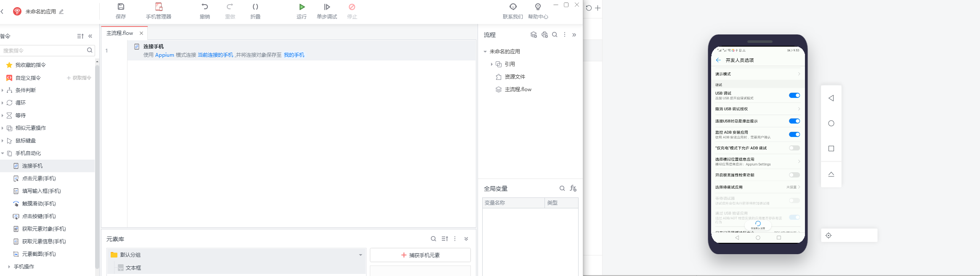Open 主流程.flow in the flow tree

518,89
